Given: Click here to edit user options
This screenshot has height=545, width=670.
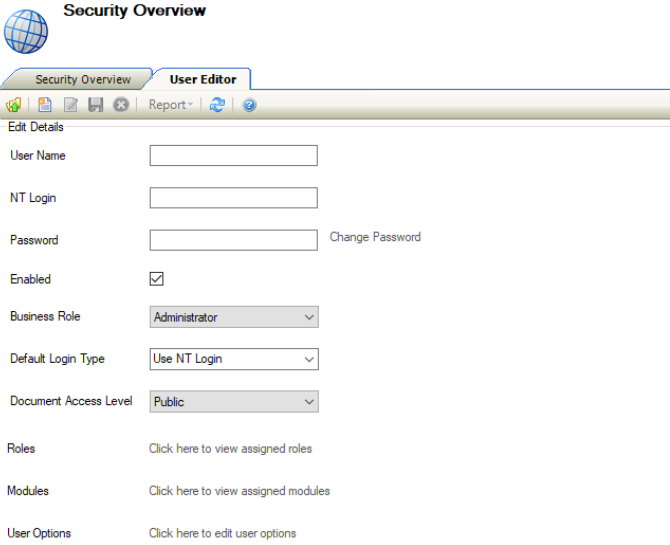Looking at the screenshot, I should pyautogui.click(x=222, y=533).
